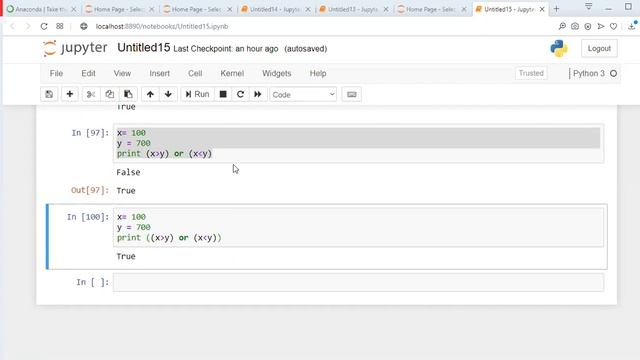This screenshot has width=640, height=360.
Task: Save notebook with the floppy disk icon
Action: [x=49, y=94]
